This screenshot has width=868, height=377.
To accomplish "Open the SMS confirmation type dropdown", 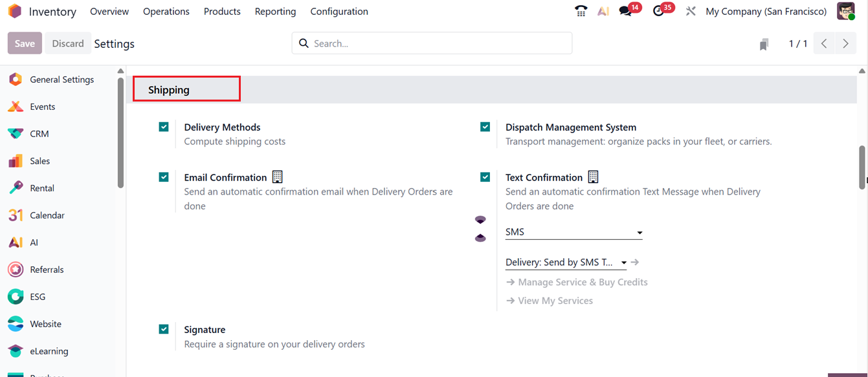I will [573, 232].
